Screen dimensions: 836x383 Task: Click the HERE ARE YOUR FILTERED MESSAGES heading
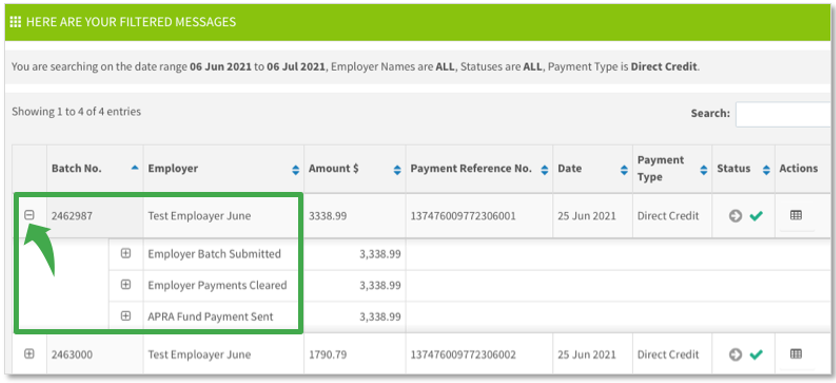pos(131,22)
